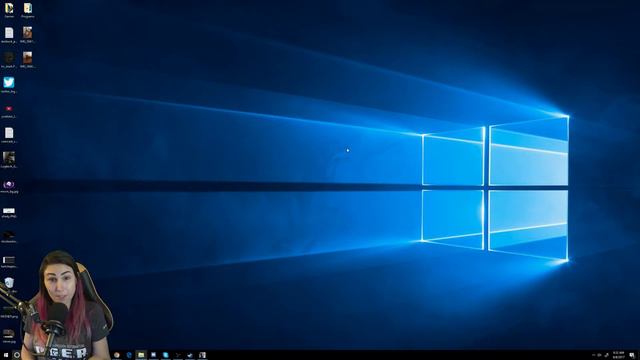Screen dimensions: 640x360
Task: Select the Games folder on the desktop
Action: click(9, 10)
